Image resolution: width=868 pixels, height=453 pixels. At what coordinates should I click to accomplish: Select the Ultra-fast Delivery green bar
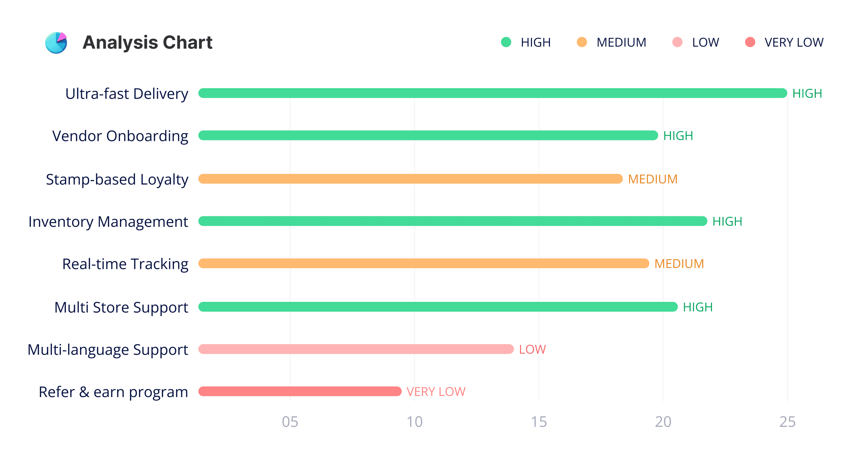(x=492, y=93)
